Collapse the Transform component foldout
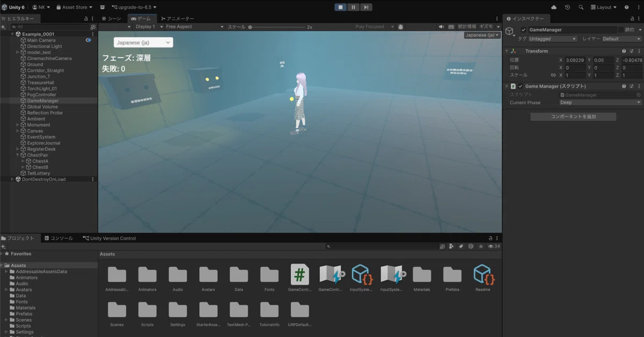The width and height of the screenshot is (644, 337). point(508,52)
